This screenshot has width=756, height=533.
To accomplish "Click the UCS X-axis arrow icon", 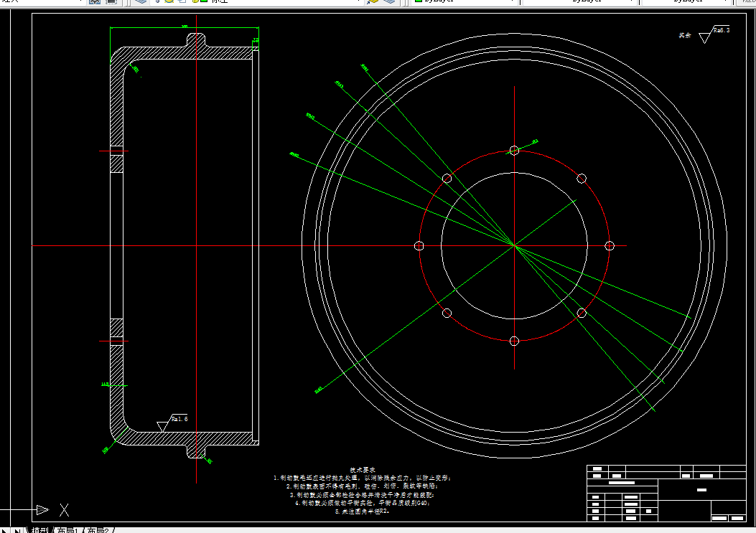I will click(42, 509).
